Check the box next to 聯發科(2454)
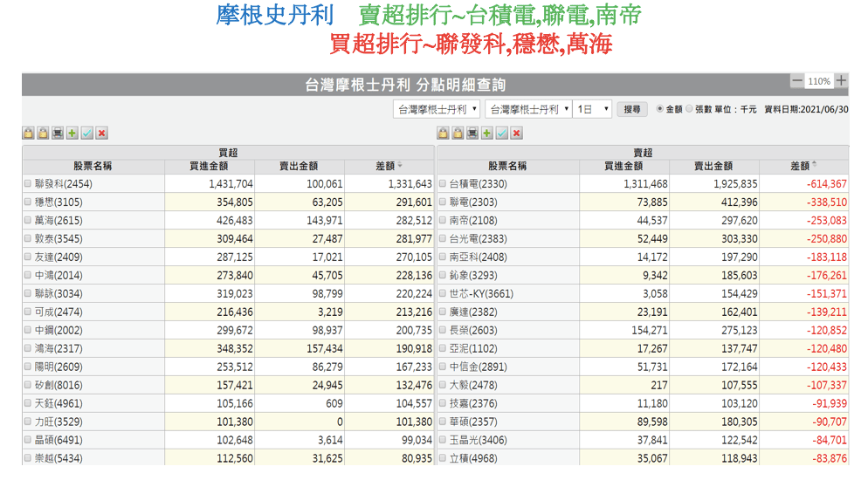Viewport: 868px width, 487px height. [28, 184]
